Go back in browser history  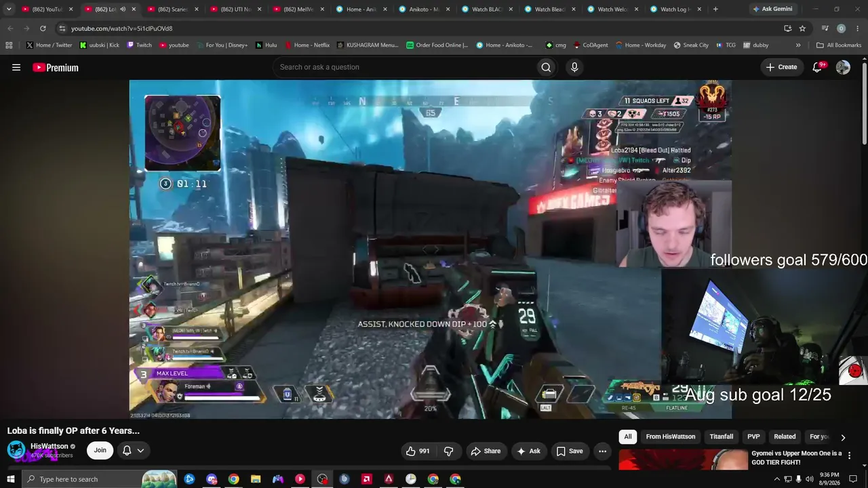click(x=10, y=28)
